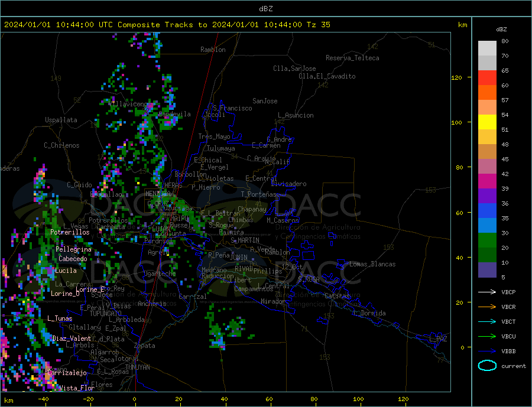
Task: Click the Capdevila map label
Action: [175, 114]
